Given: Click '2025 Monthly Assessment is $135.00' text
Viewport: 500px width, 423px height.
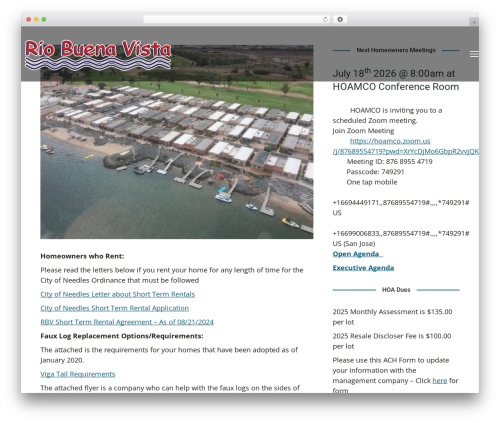Looking at the screenshot, I should [x=392, y=312].
